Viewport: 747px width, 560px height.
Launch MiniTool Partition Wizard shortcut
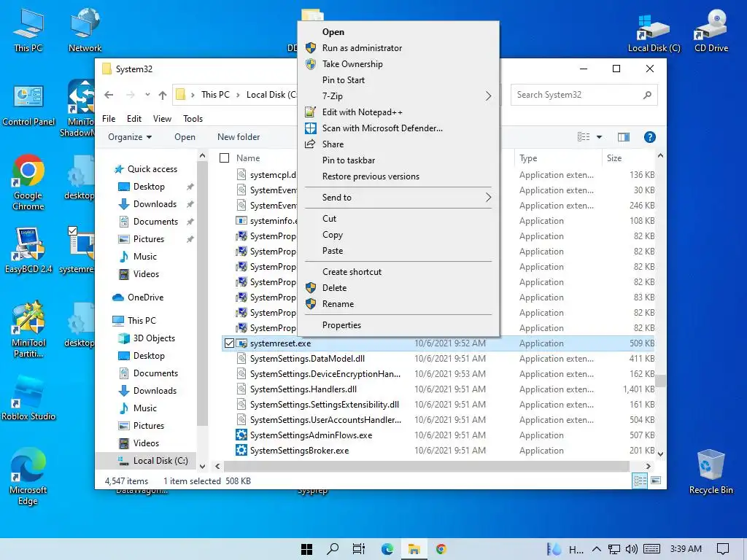[x=28, y=330]
